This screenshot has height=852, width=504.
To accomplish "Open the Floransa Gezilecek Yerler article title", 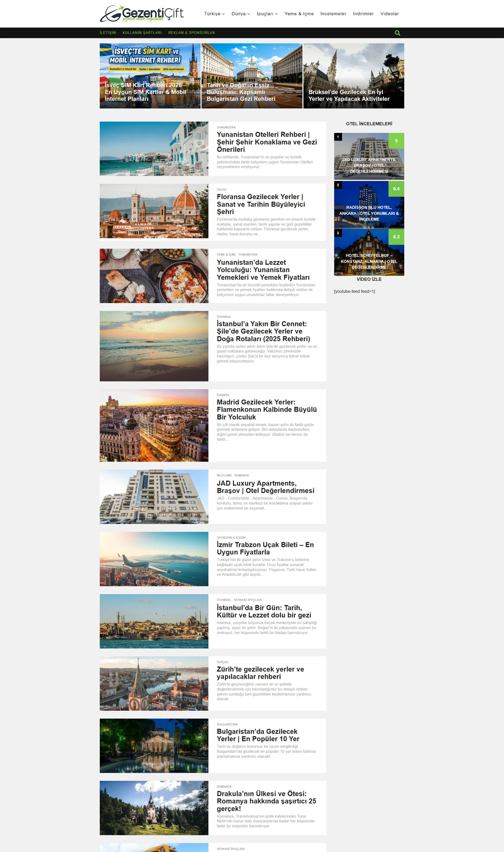I will pos(261,204).
